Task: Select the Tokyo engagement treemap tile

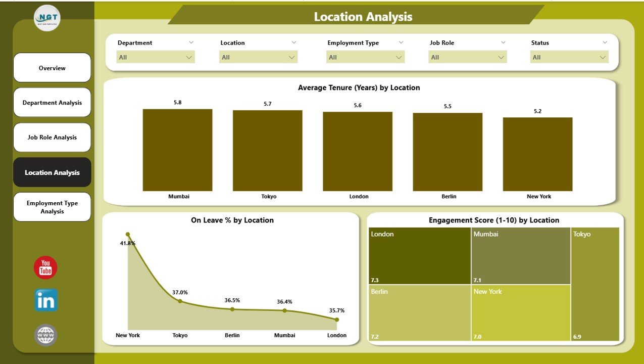Action: click(595, 283)
